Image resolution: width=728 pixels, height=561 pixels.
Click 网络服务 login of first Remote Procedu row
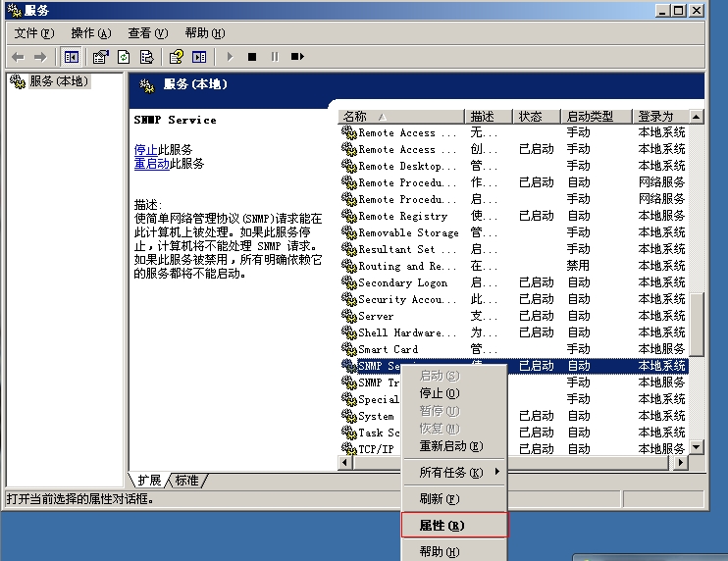tap(661, 182)
